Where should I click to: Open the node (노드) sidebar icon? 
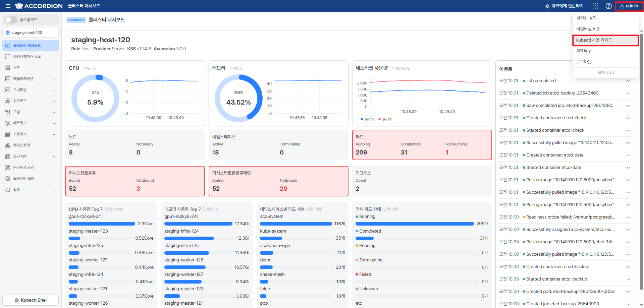tap(8, 68)
